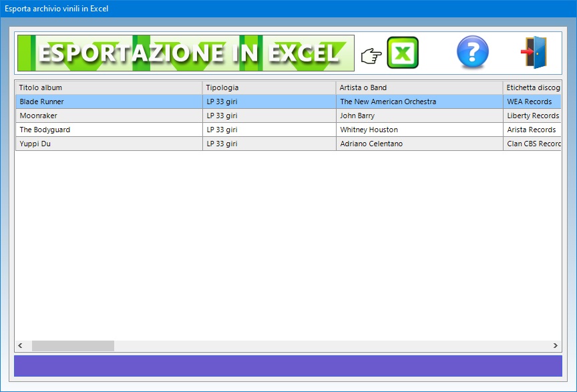Click the Etichetta discografica column header

532,87
